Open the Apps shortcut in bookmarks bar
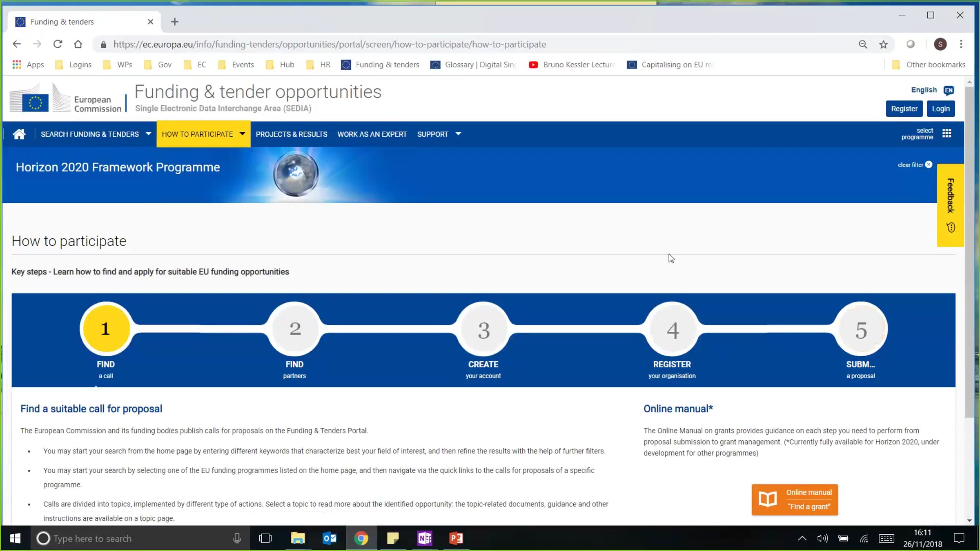Screen dimensions: 980x551 [28, 64]
